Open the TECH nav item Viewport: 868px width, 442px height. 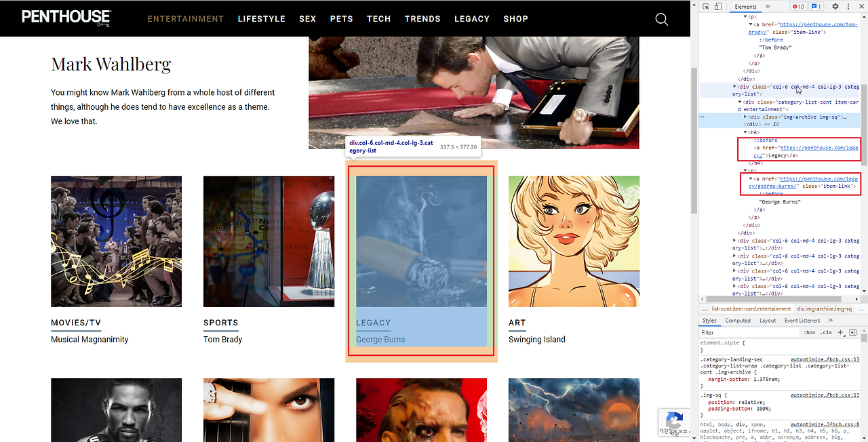pyautogui.click(x=379, y=19)
